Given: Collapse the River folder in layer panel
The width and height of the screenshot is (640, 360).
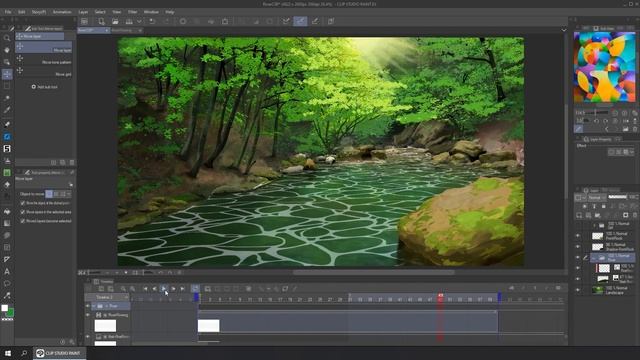Looking at the screenshot, I should pos(593,258).
